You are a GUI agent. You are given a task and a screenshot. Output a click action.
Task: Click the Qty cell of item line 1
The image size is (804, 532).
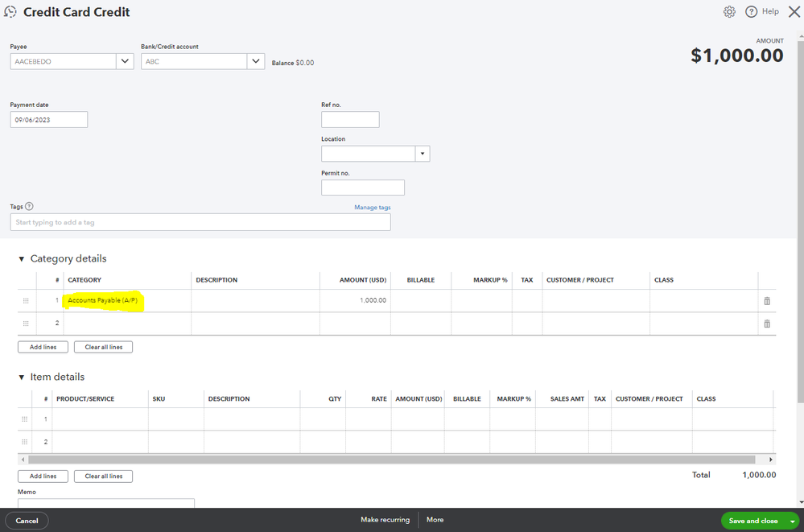(x=323, y=419)
